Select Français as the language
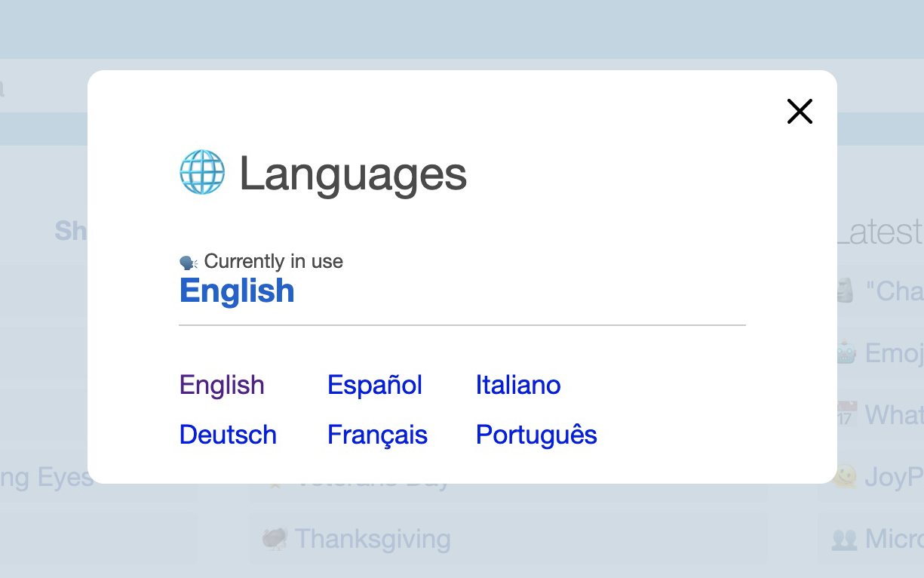The height and width of the screenshot is (578, 924). [x=377, y=435]
